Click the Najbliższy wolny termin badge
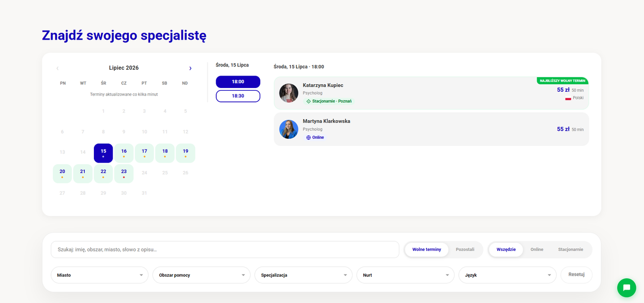This screenshot has width=644, height=303. pos(562,81)
